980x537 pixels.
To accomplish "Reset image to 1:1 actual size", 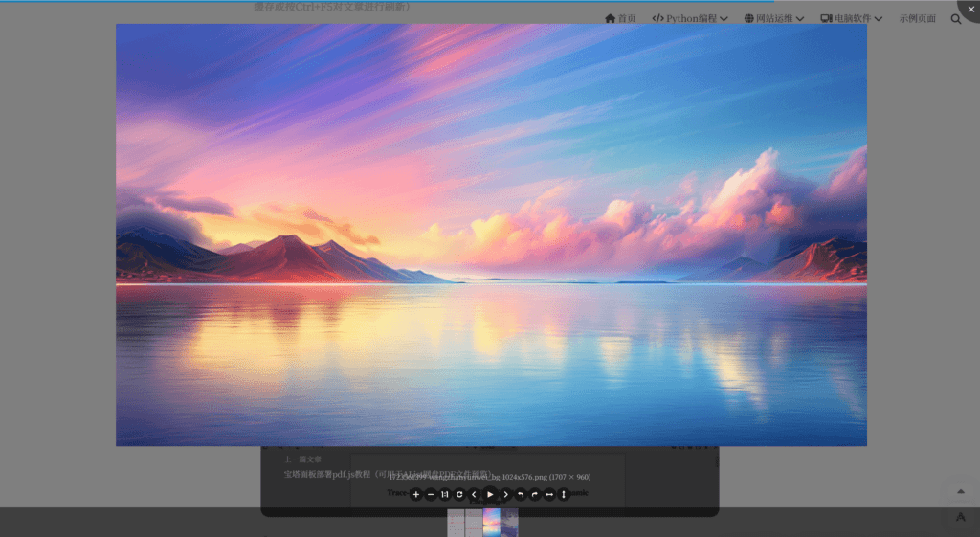I will click(x=445, y=494).
